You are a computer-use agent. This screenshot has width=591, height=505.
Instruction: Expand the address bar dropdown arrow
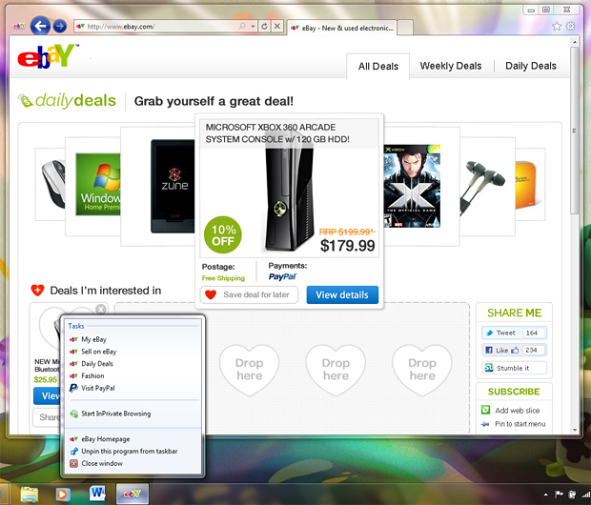click(253, 26)
